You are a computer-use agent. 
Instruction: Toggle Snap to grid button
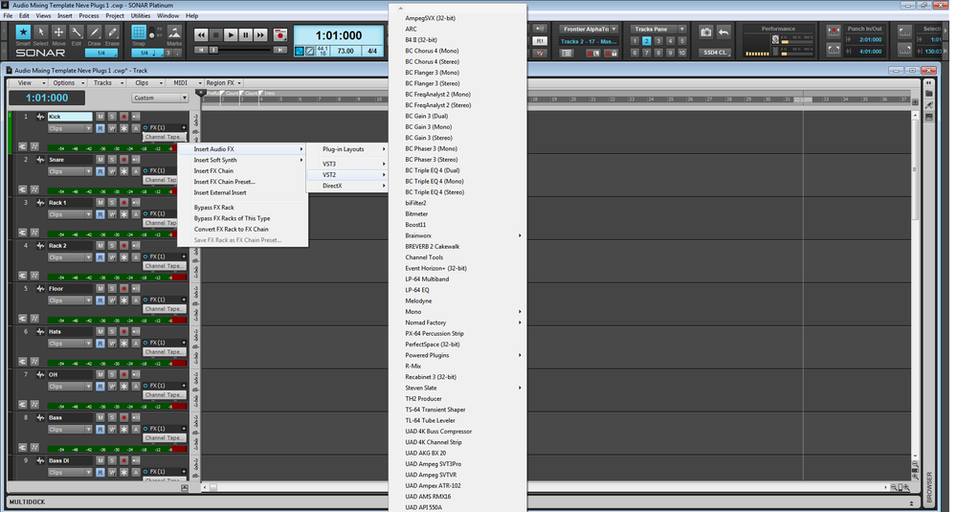click(139, 33)
